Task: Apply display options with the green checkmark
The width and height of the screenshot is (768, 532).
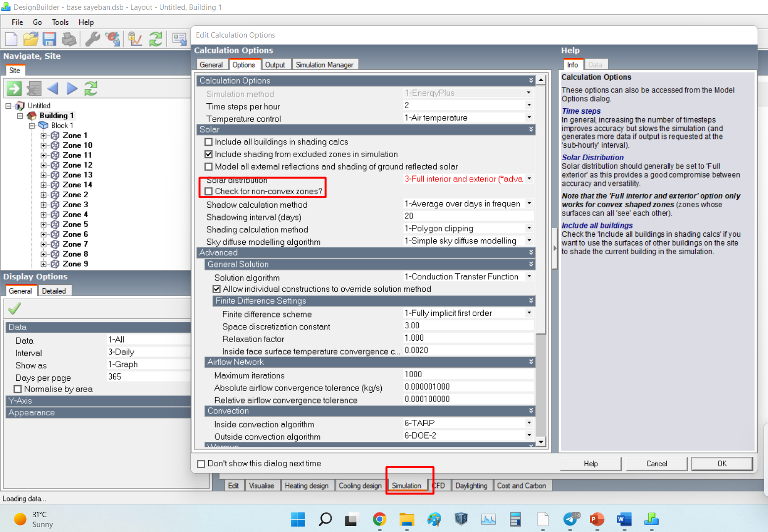Action: pos(14,309)
